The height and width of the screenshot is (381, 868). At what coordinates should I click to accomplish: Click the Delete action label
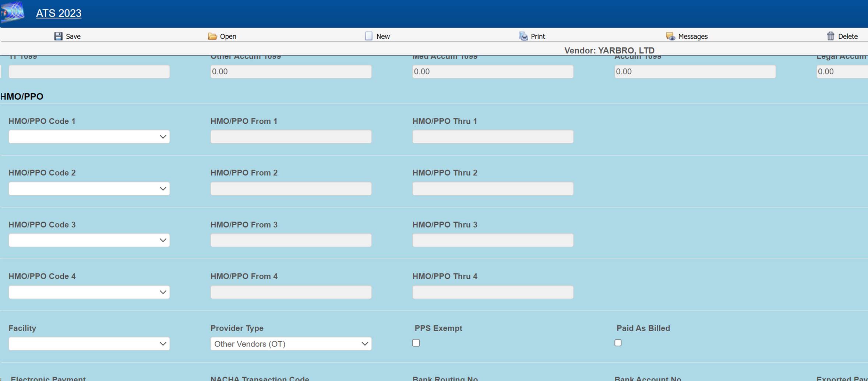[x=847, y=36]
